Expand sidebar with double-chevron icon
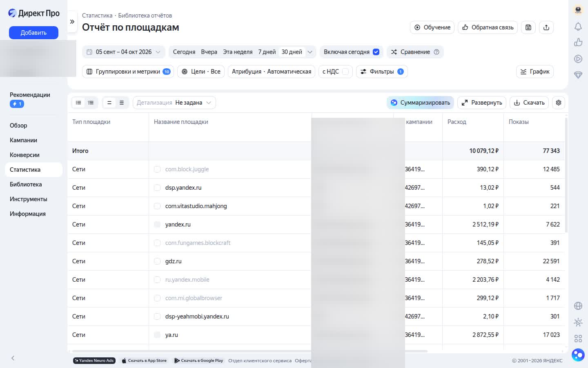588x368 pixels. [x=72, y=22]
